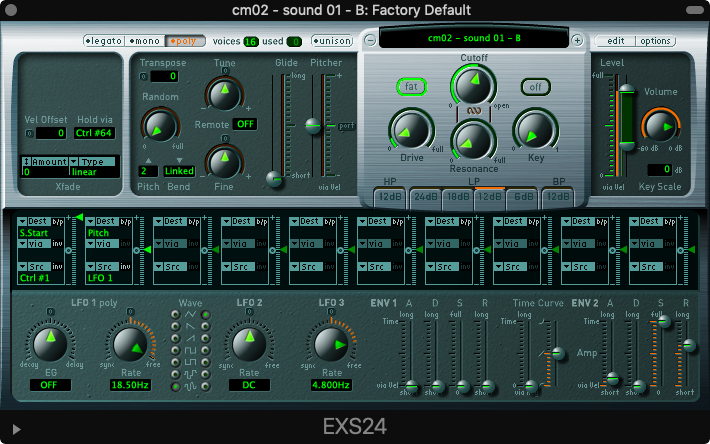This screenshot has height=444, width=710.
Task: Click the next instrument plus icon
Action: pos(577,40)
